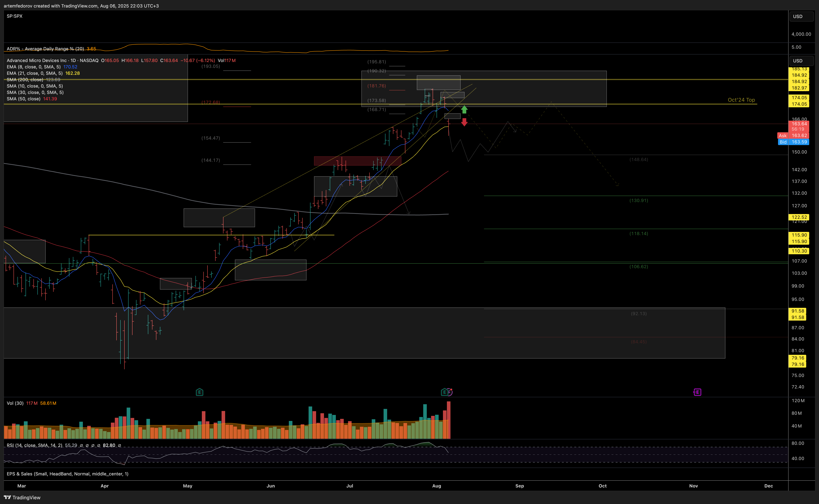
Task: Click the 120M volume scale value
Action: pyautogui.click(x=798, y=400)
